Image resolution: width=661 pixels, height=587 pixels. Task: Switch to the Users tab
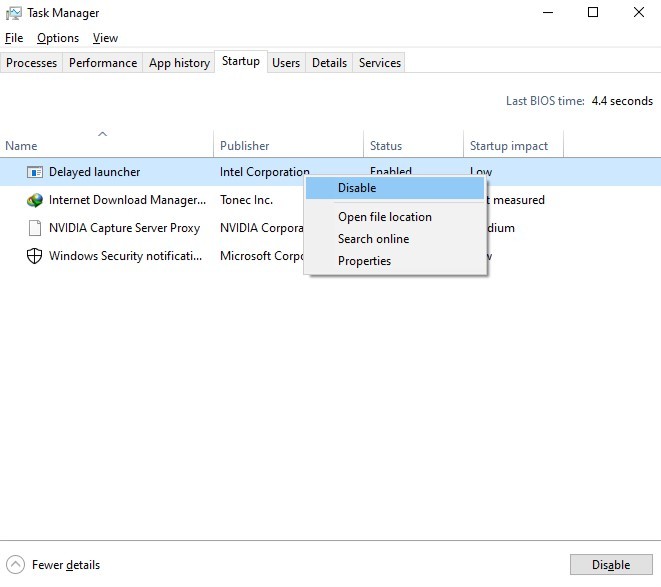coord(286,63)
